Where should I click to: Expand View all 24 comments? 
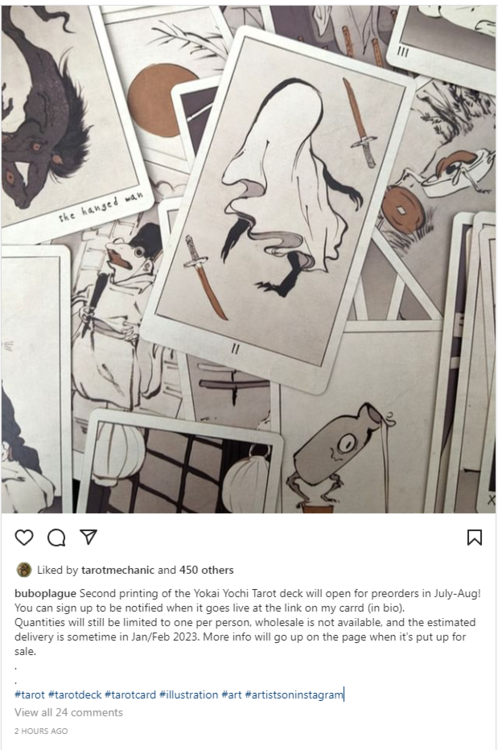tap(68, 712)
